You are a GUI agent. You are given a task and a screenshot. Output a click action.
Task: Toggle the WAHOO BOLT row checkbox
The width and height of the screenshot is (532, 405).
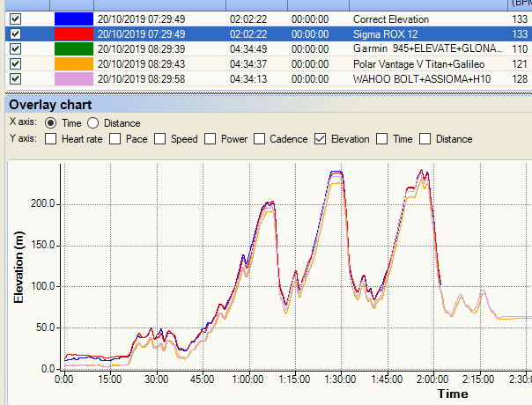point(15,78)
